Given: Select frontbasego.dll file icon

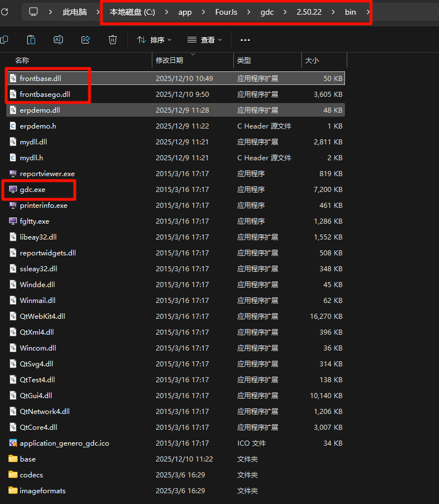Looking at the screenshot, I should tap(13, 94).
